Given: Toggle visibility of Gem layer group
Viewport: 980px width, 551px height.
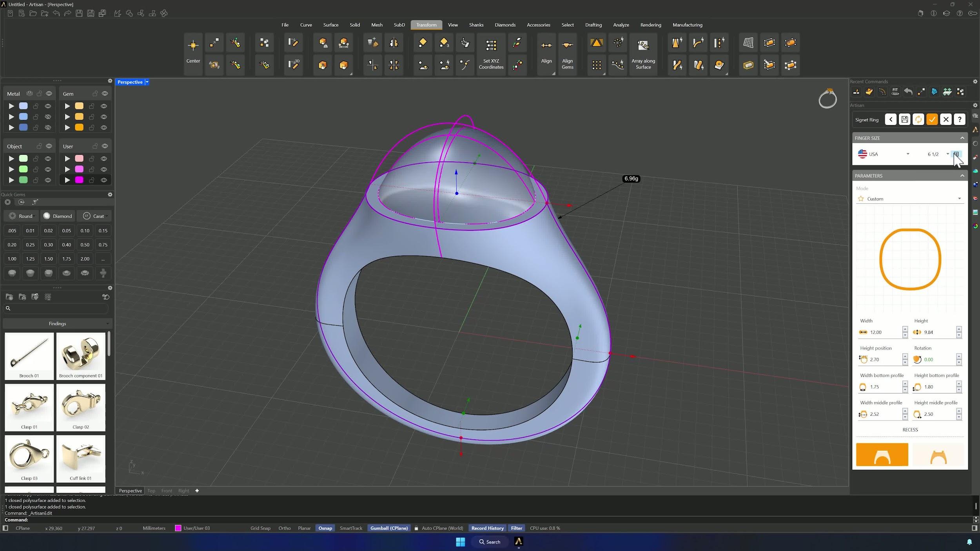Looking at the screenshot, I should point(105,94).
